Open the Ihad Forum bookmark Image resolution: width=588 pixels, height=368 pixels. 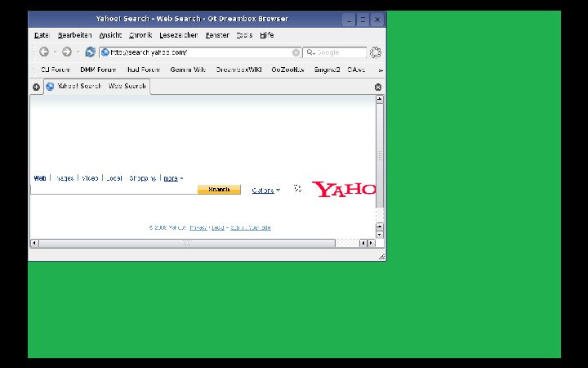[143, 70]
